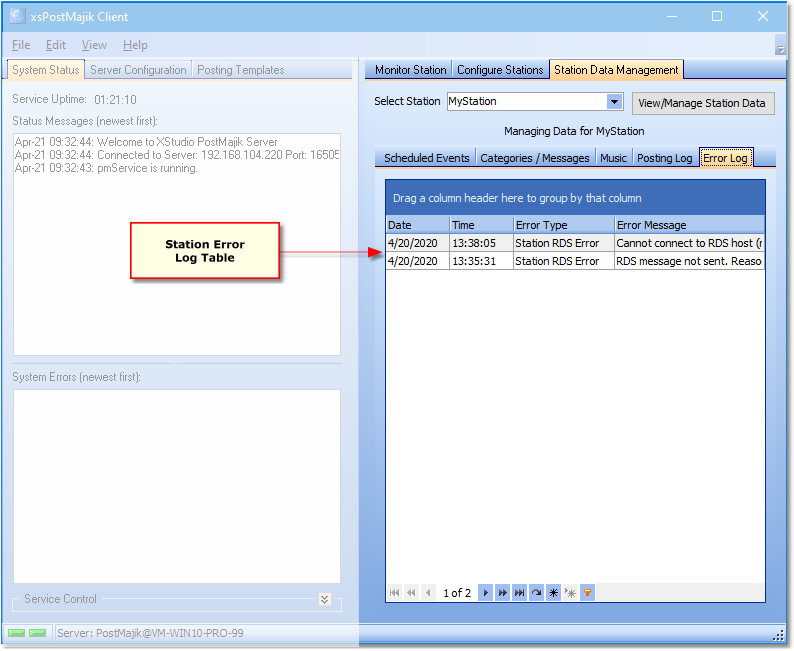
Task: Sort by Error Message column header
Action: tap(689, 225)
